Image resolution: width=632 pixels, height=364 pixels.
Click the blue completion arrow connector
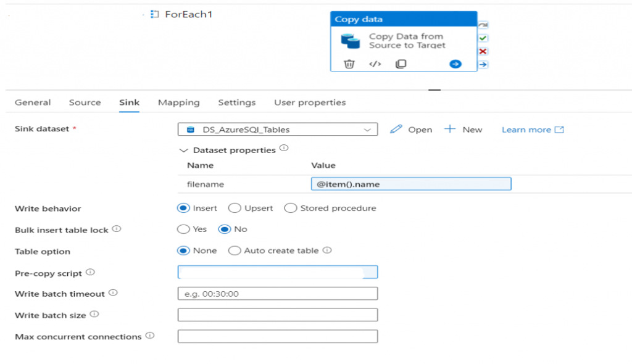483,64
